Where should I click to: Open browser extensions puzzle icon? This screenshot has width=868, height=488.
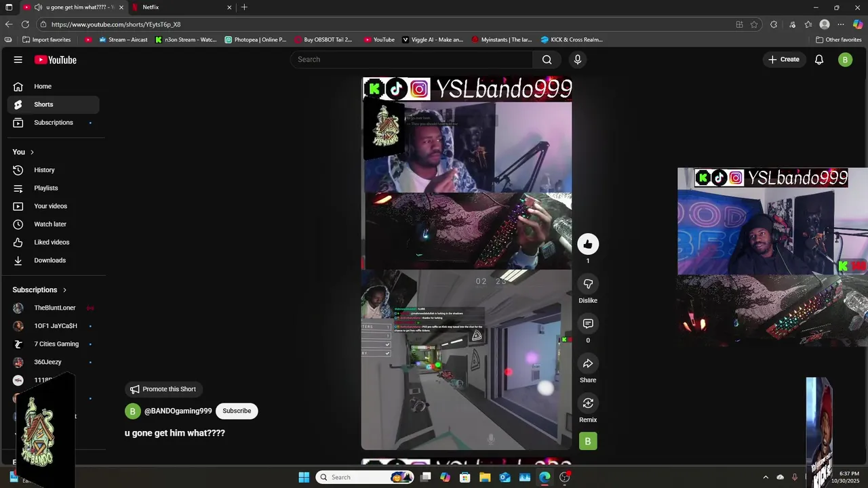tap(774, 24)
